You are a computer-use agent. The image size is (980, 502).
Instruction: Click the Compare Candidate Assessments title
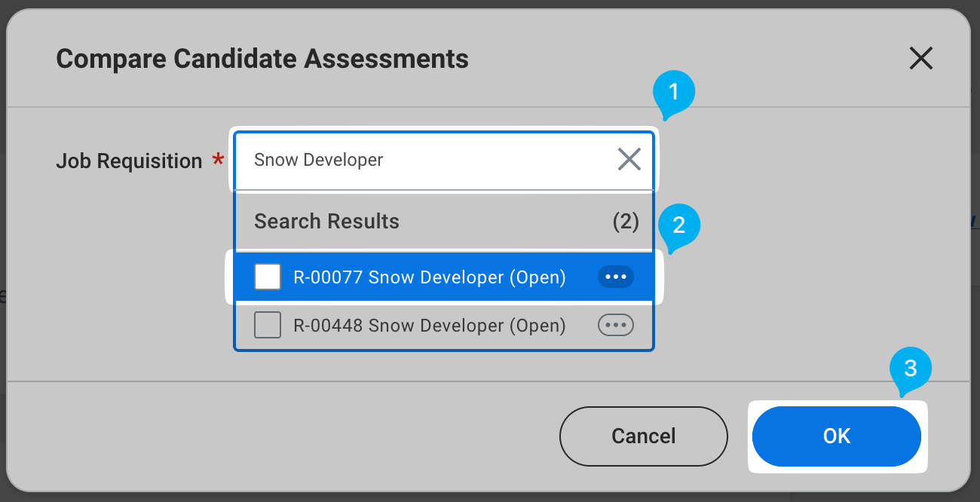click(262, 59)
